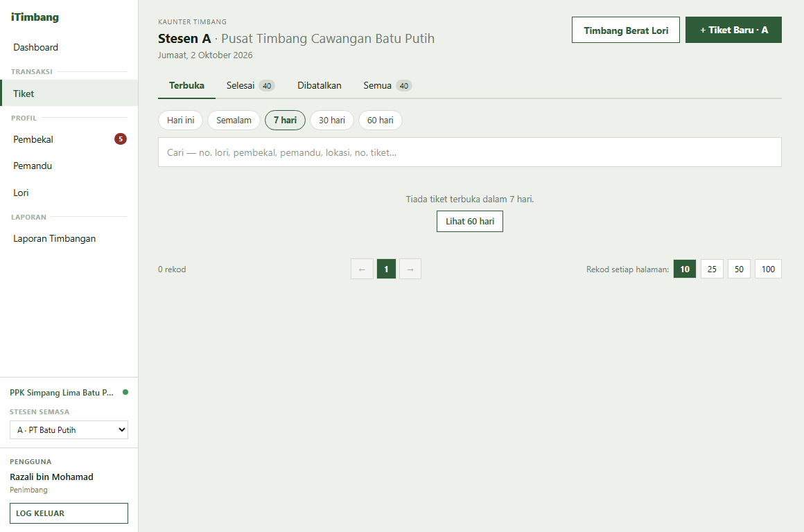The image size is (804, 532).
Task: Switch to the Terbuka tab
Action: [186, 86]
